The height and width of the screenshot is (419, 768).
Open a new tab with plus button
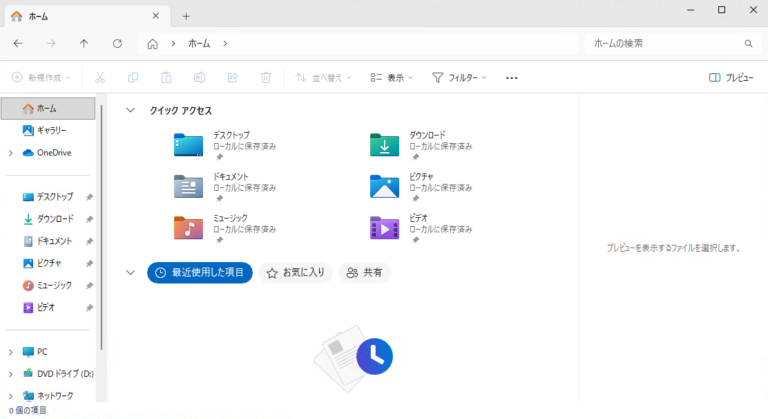[186, 16]
